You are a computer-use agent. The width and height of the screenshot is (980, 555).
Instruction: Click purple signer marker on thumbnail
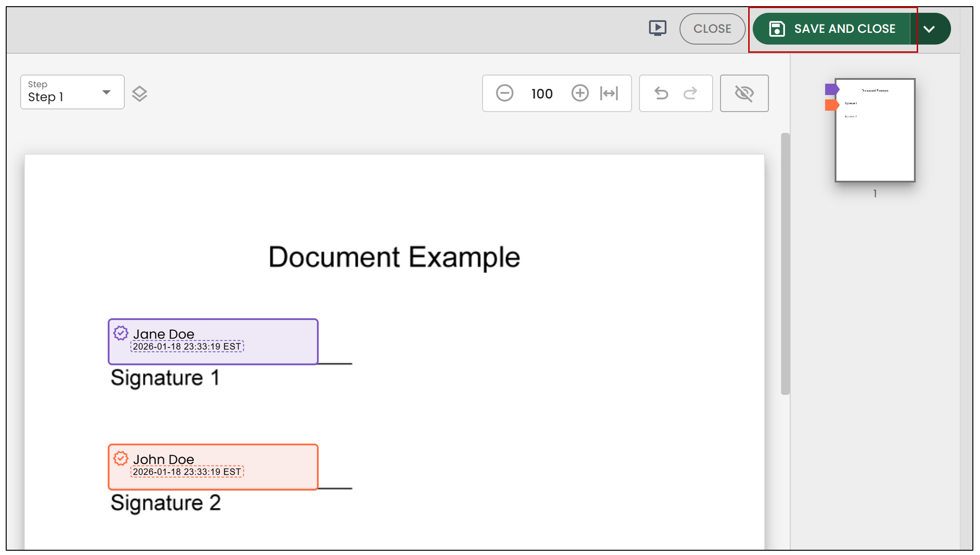pyautogui.click(x=832, y=89)
